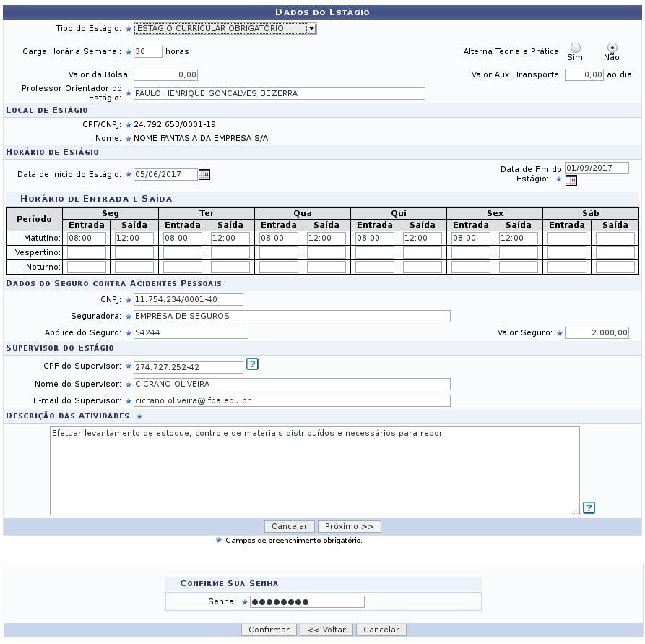Open the Tipo do Estágio dropdown
This screenshot has width=645, height=644.
tap(225, 28)
